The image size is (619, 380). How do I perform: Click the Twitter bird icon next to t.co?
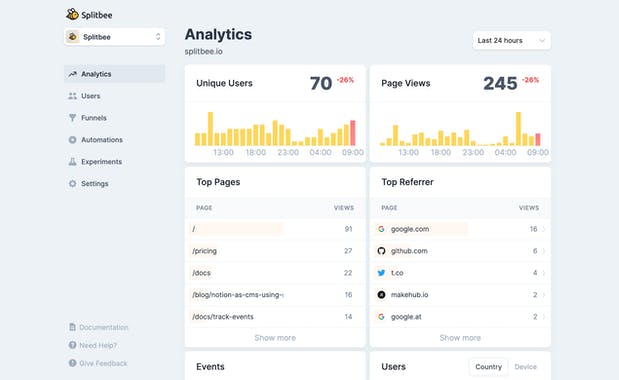pyautogui.click(x=381, y=273)
